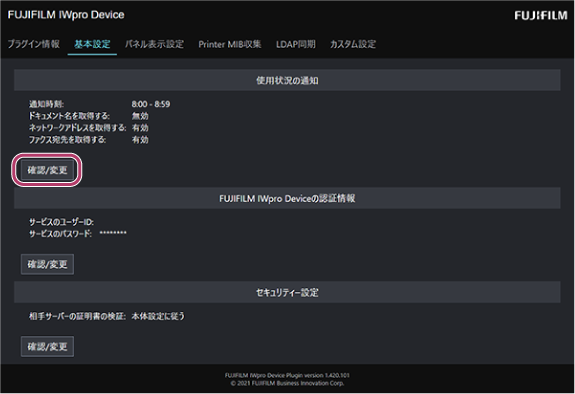Viewport: 575px width, 394px height.
Task: Switch to the カスタム設定 tab
Action: pos(353,44)
